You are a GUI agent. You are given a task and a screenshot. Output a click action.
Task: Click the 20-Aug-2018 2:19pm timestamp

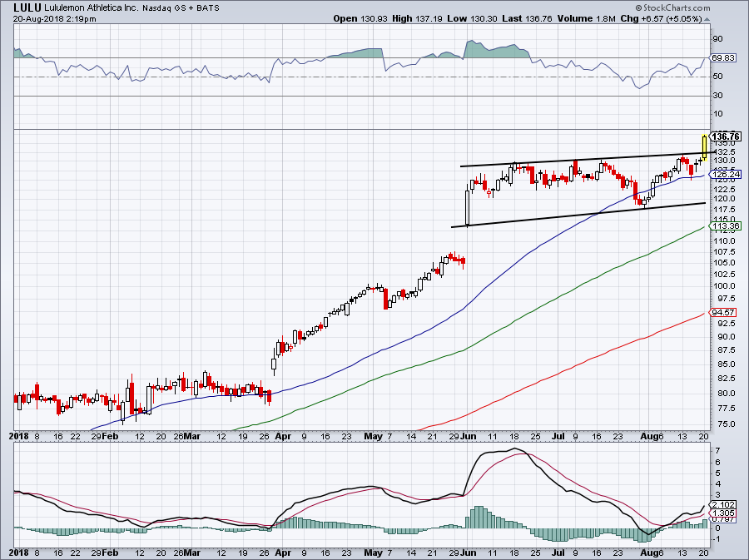tap(54, 19)
